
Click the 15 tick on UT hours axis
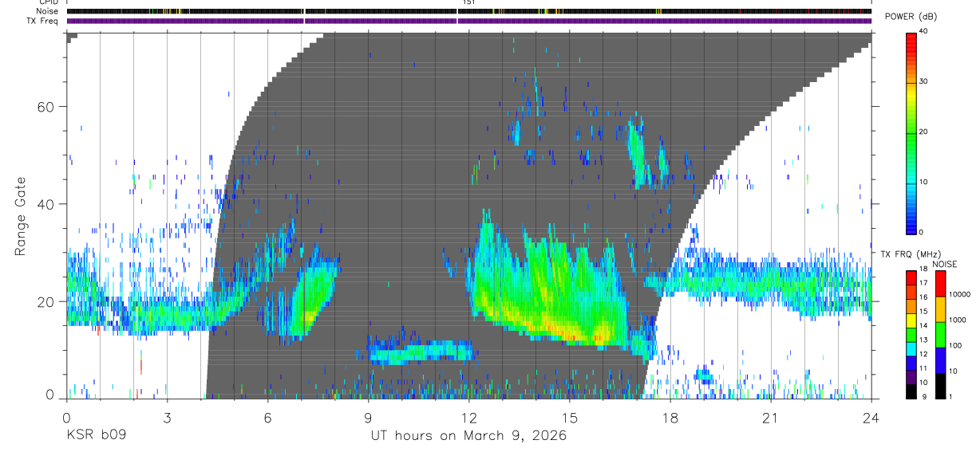pos(570,419)
